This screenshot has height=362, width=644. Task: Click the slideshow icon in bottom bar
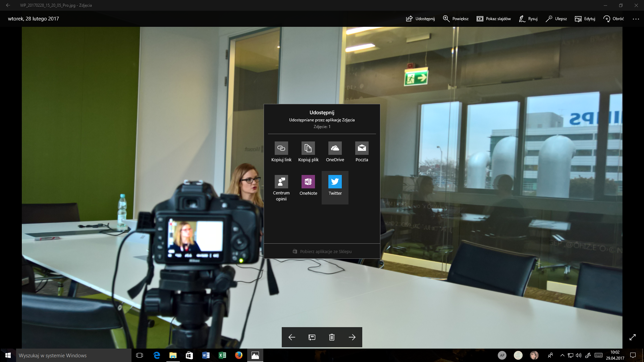[312, 337]
